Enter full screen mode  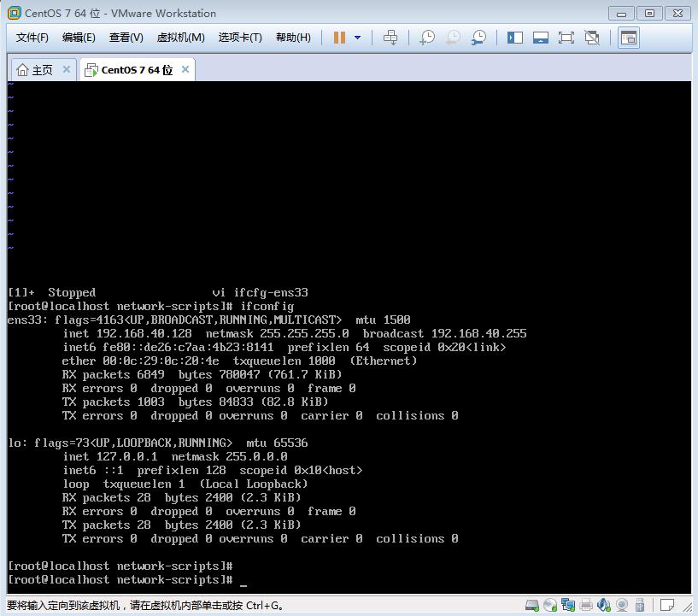point(566,38)
